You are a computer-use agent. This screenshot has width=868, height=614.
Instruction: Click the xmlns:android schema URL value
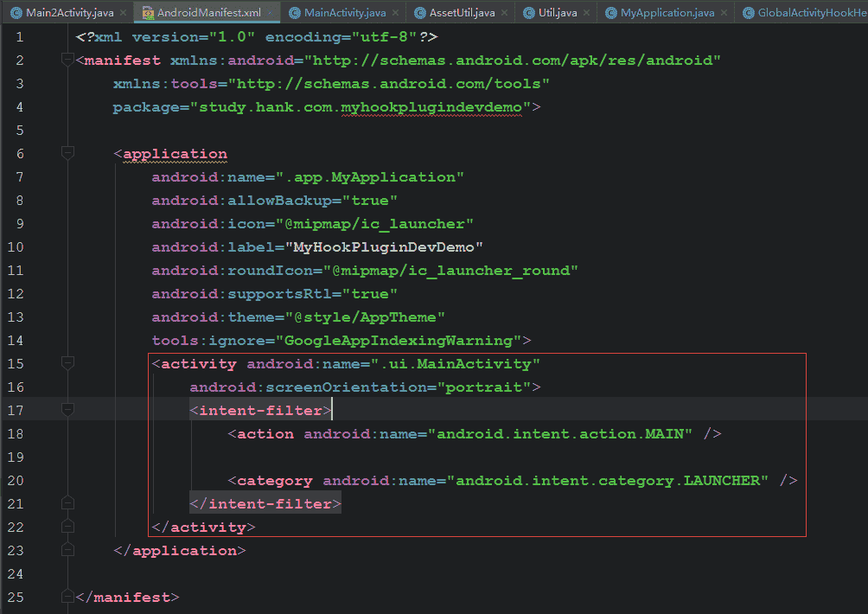tap(512, 60)
